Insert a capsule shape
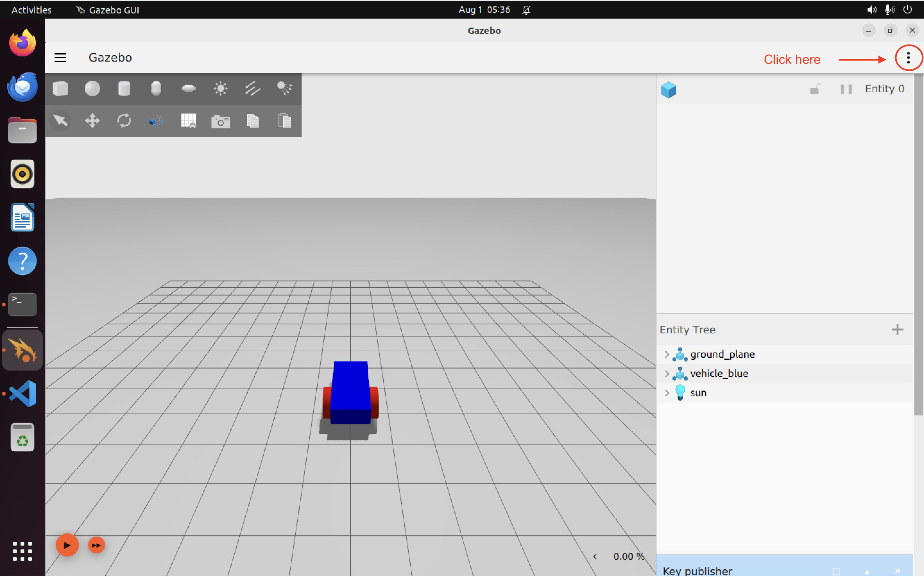This screenshot has width=924, height=577. [x=156, y=89]
